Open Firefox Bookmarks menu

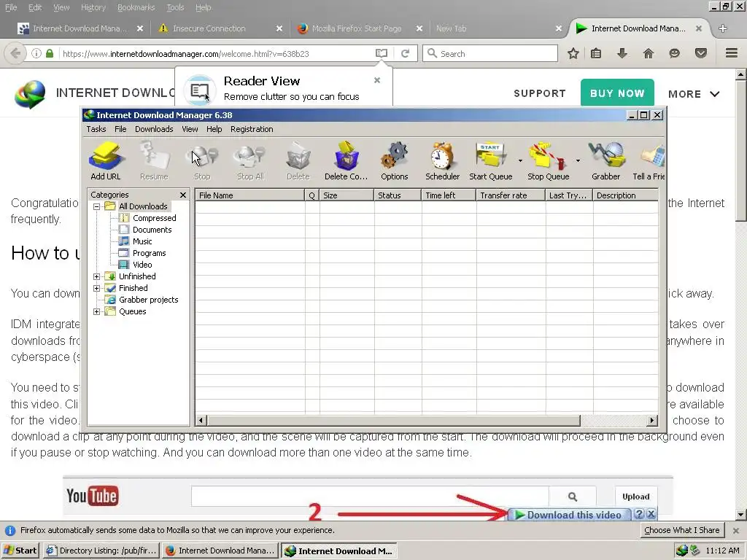click(136, 7)
